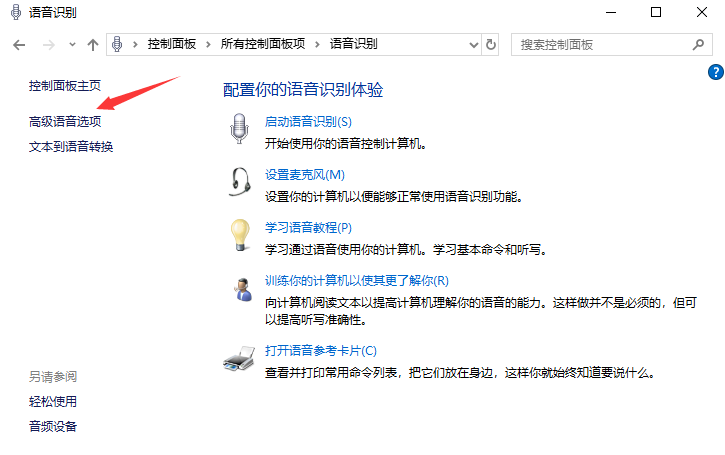Click the printer icon for 打开语音参考卡片

pos(239,360)
